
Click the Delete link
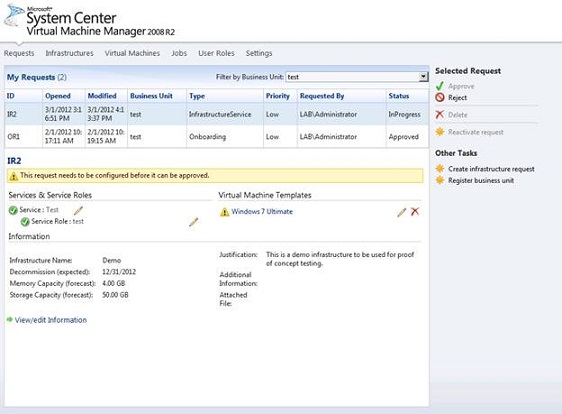point(458,115)
